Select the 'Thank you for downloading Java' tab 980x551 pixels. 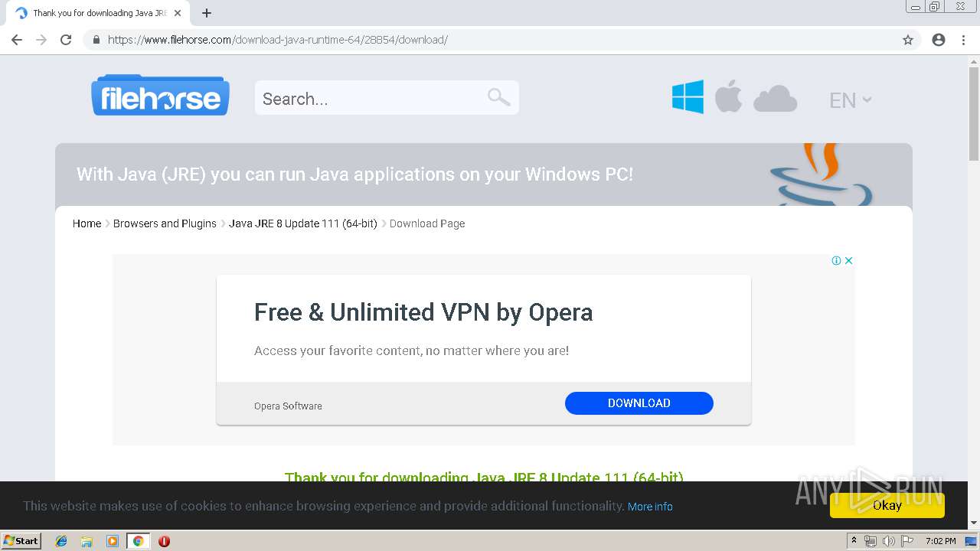(98, 13)
